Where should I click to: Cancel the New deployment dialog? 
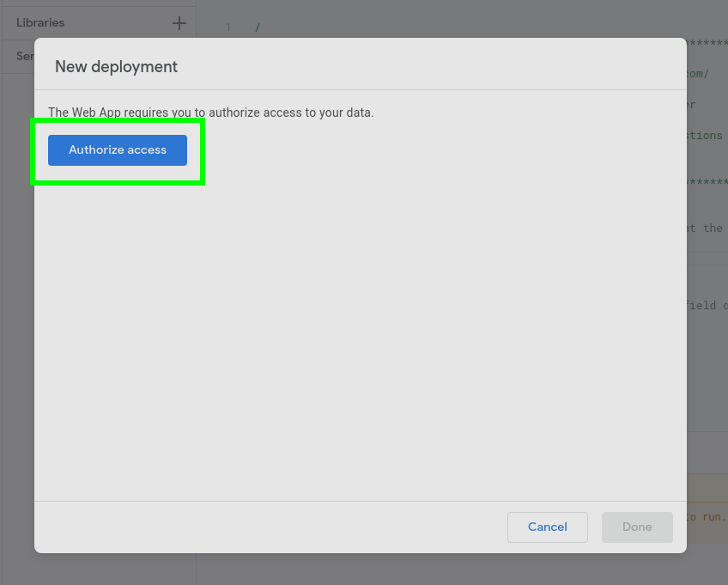click(x=548, y=527)
